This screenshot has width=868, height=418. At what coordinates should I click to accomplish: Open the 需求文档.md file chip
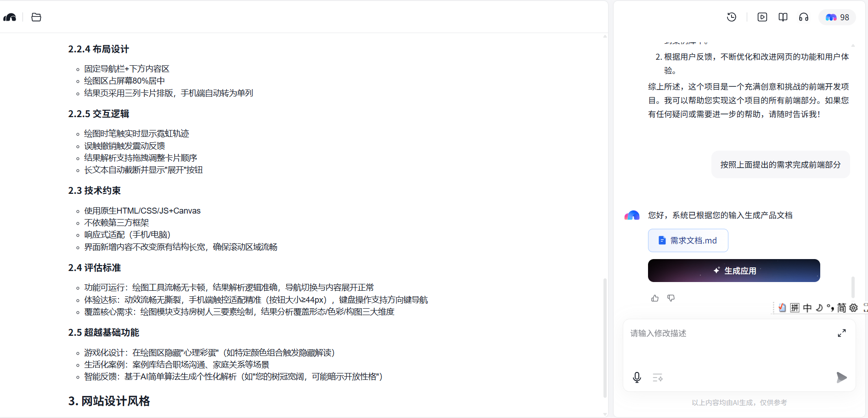pos(688,240)
